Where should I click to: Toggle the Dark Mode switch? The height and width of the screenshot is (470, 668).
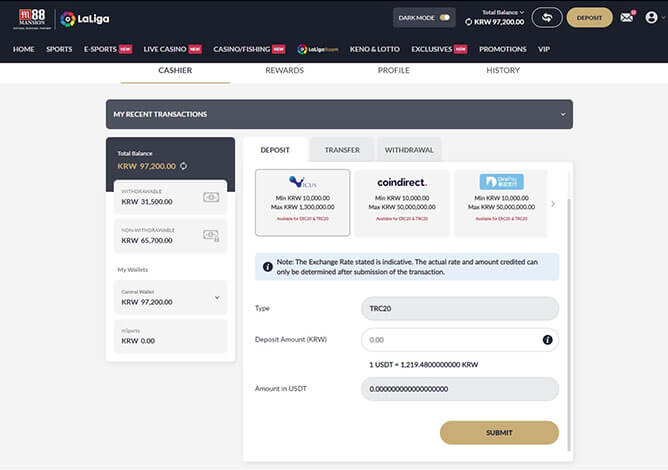[445, 17]
